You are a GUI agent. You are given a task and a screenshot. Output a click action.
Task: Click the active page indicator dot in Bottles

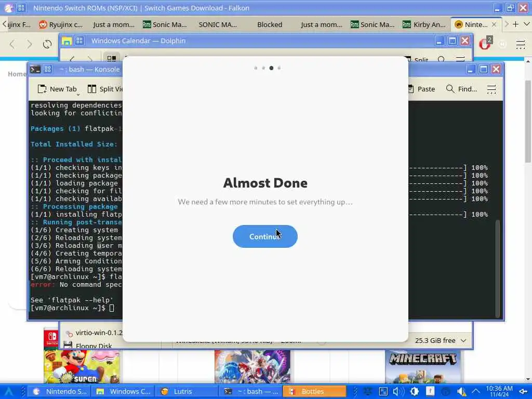pos(271,68)
